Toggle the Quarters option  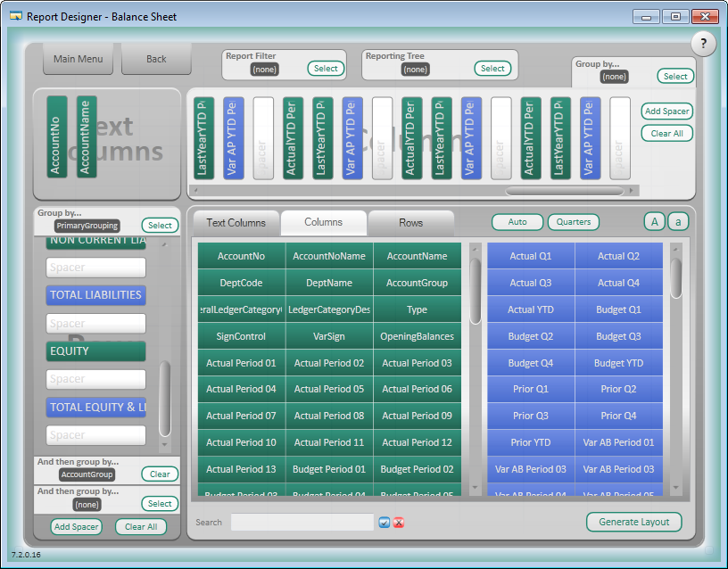(x=573, y=222)
